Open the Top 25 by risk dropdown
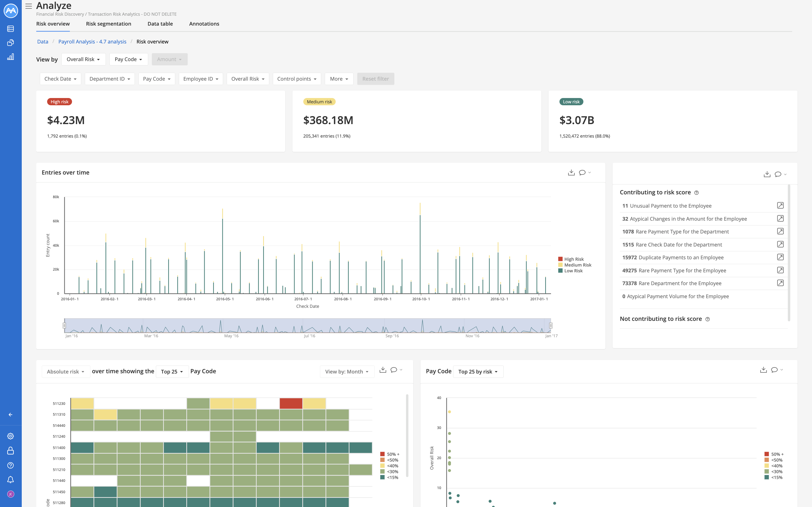 478,372
